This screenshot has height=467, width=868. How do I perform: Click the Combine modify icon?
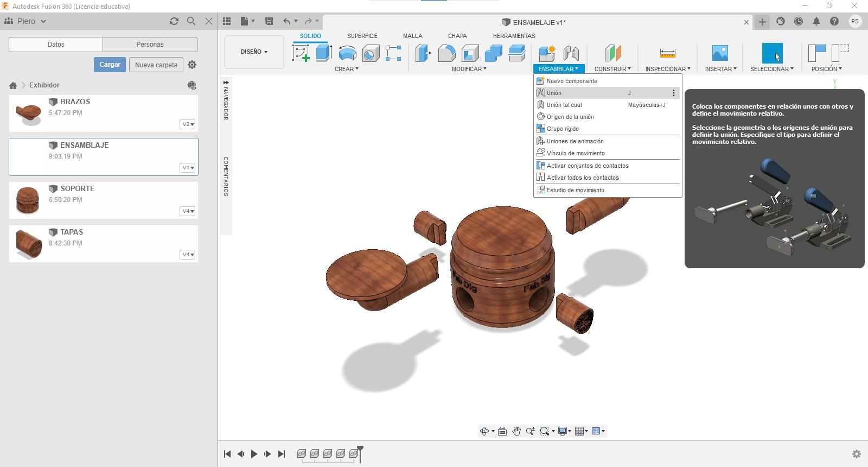(x=494, y=53)
